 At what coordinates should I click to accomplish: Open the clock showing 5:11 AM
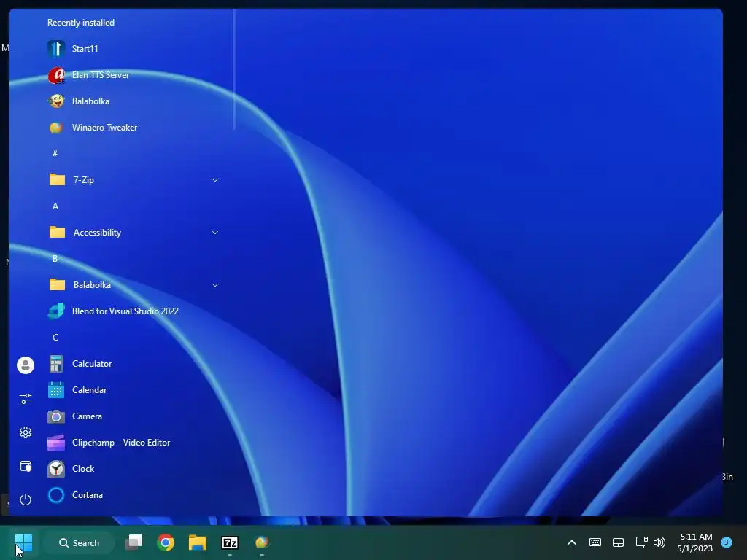(x=695, y=542)
